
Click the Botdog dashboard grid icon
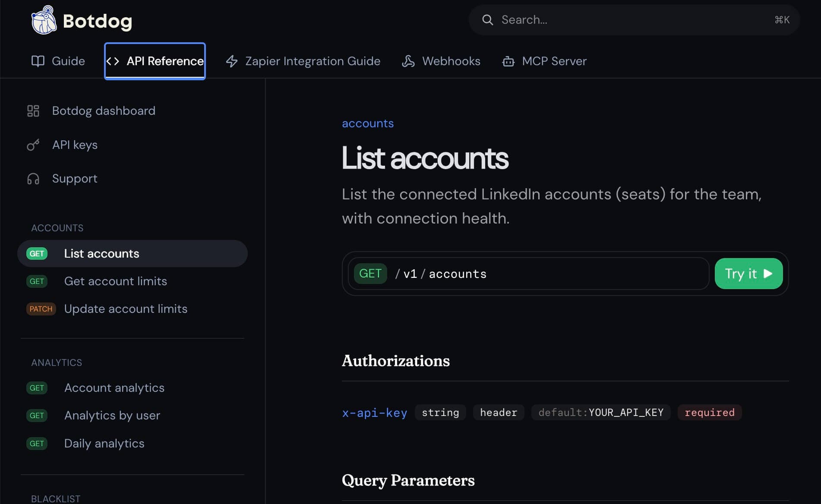[33, 111]
